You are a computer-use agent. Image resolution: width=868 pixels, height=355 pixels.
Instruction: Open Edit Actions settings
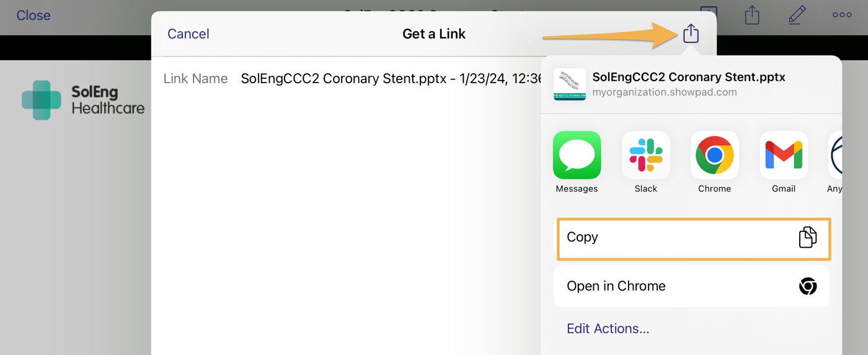tap(608, 329)
